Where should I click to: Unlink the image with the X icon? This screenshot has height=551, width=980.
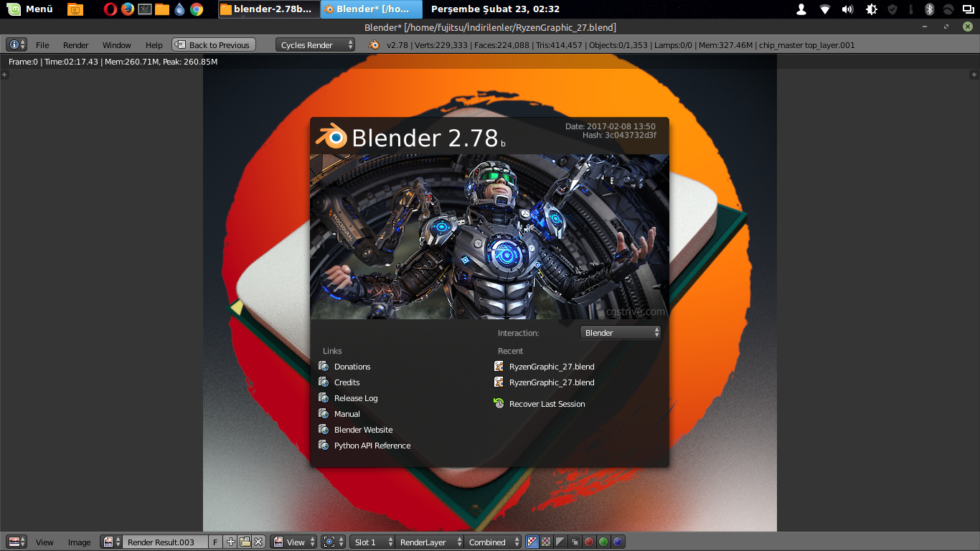tap(258, 542)
